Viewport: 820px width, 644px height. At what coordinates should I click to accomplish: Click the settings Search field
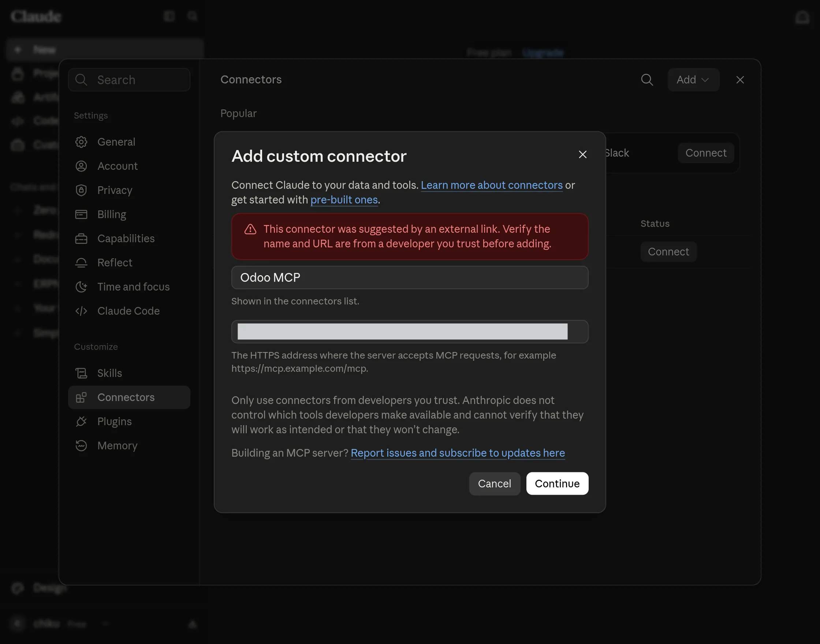[x=129, y=79]
